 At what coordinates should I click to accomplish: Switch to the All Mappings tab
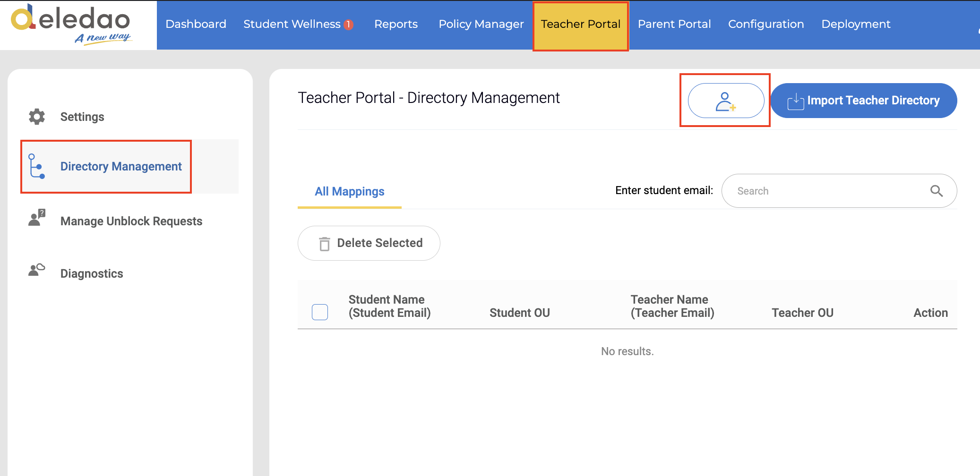350,191
